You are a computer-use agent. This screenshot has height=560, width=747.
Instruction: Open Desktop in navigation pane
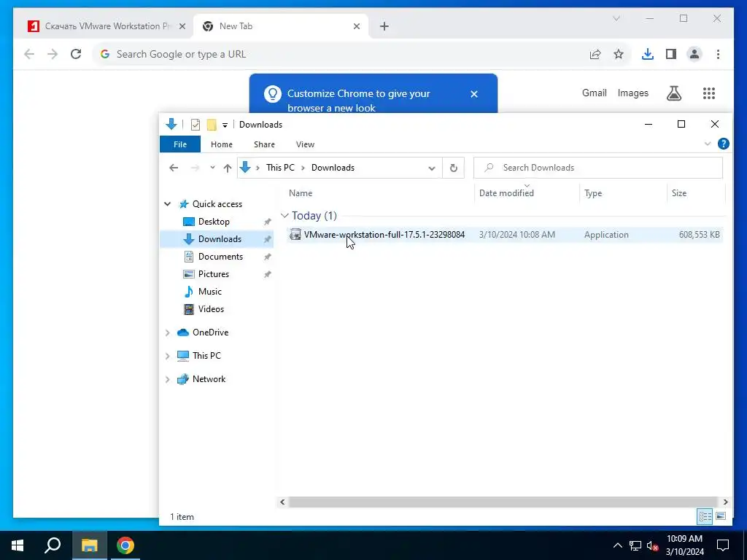[214, 222]
